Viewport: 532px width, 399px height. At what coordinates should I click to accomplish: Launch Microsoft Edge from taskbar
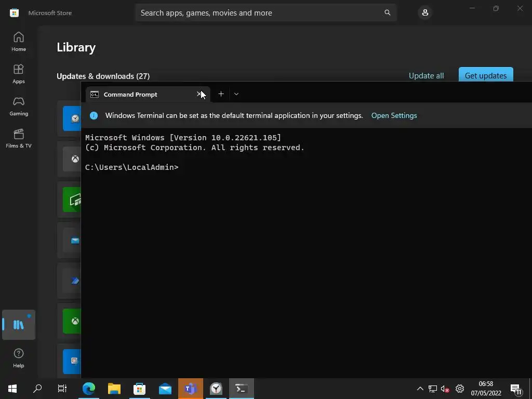88,389
